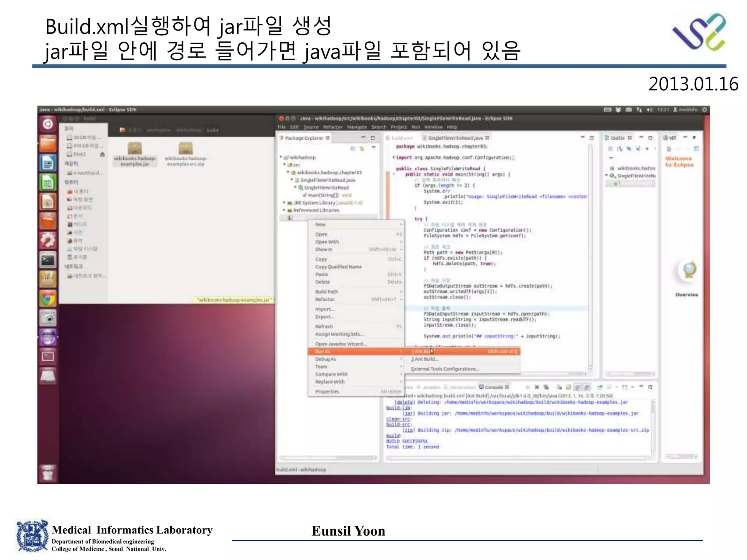The height and width of the screenshot is (560, 747).
Task: Collapse SingleFileWriteRead in Outline view
Action: [607, 176]
